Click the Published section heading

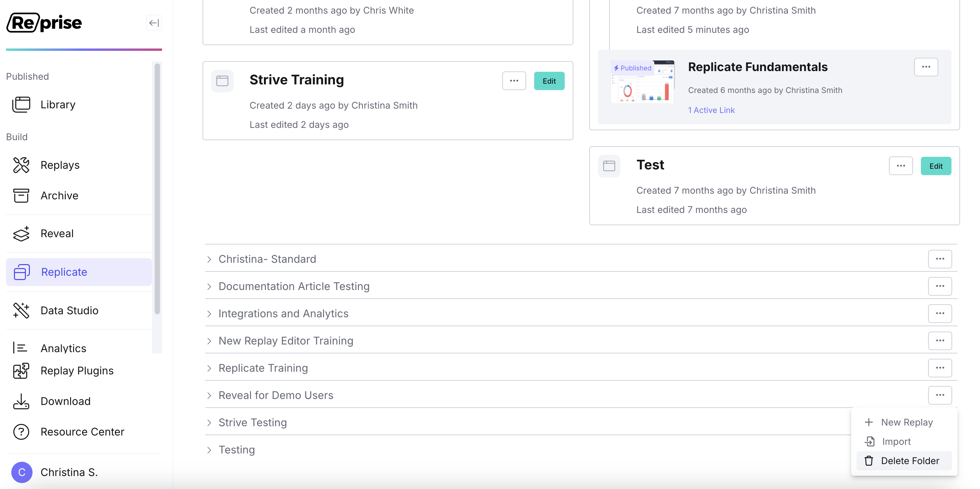[x=28, y=76]
